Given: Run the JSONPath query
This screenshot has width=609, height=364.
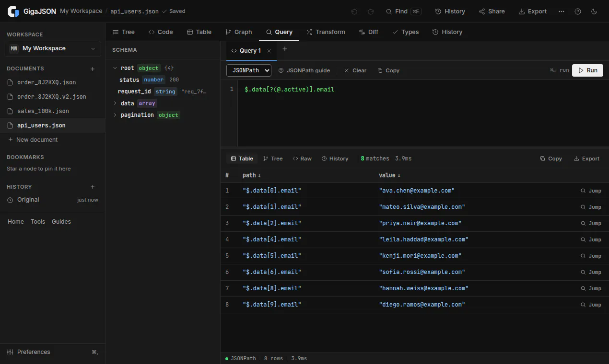Looking at the screenshot, I should (x=587, y=70).
